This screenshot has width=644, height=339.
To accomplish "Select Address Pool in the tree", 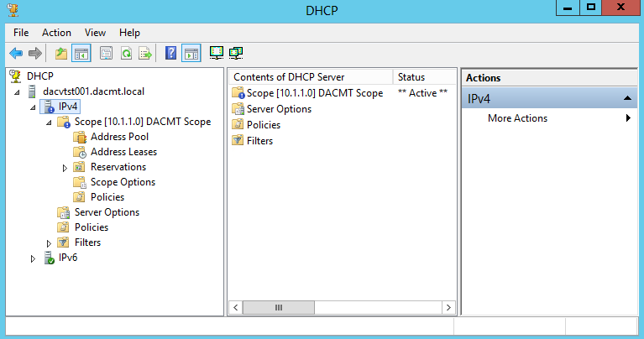I will tap(119, 137).
